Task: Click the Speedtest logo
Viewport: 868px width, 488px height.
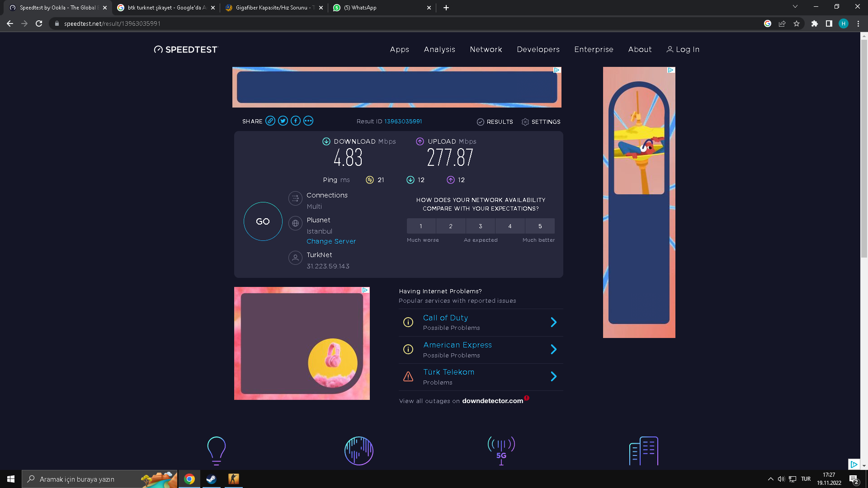Action: pyautogui.click(x=186, y=50)
